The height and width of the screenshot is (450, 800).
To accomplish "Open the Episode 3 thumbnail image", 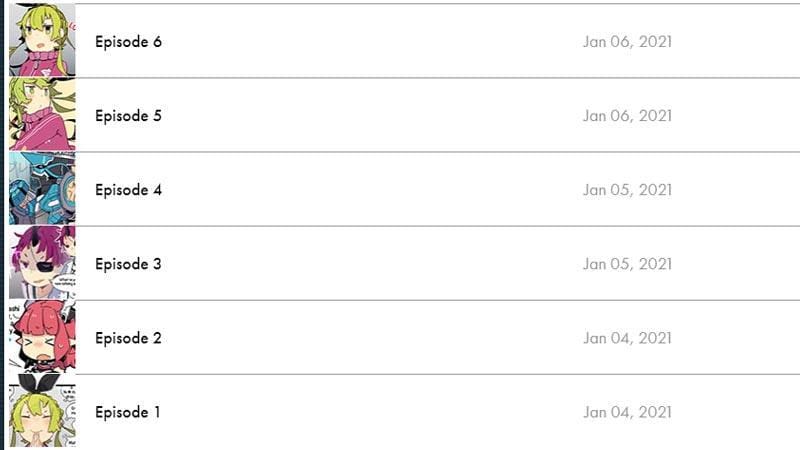I will (x=42, y=263).
